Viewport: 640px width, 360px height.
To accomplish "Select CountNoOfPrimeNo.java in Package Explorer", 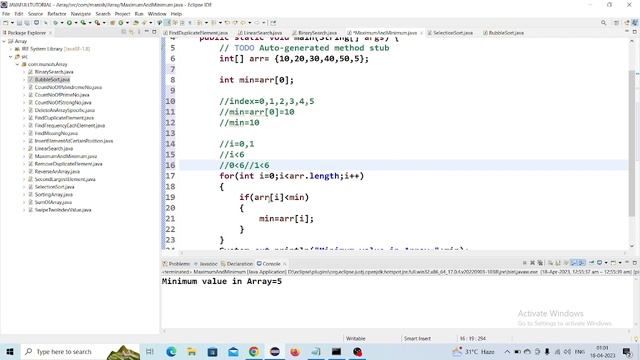I will [x=58, y=95].
